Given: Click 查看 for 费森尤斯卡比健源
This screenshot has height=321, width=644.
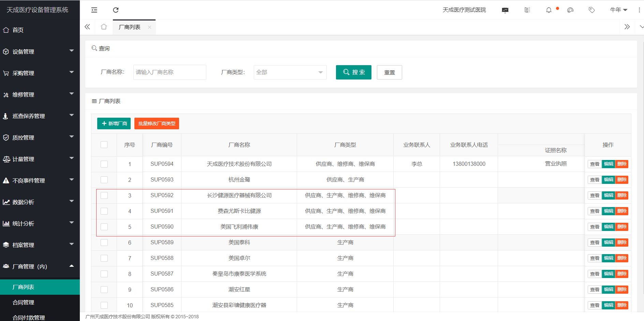Looking at the screenshot, I should 595,211.
